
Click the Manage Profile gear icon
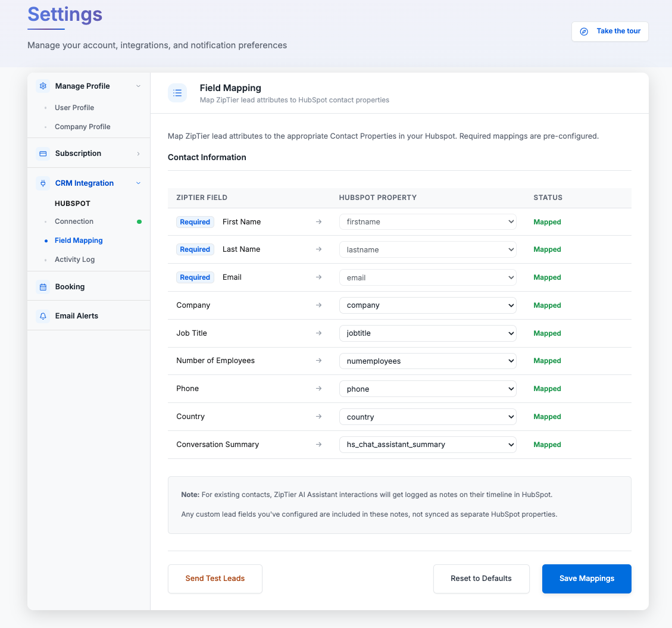pyautogui.click(x=43, y=86)
